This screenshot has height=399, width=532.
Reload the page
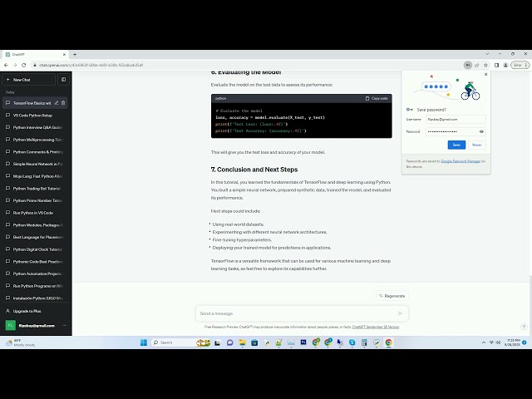(24, 65)
